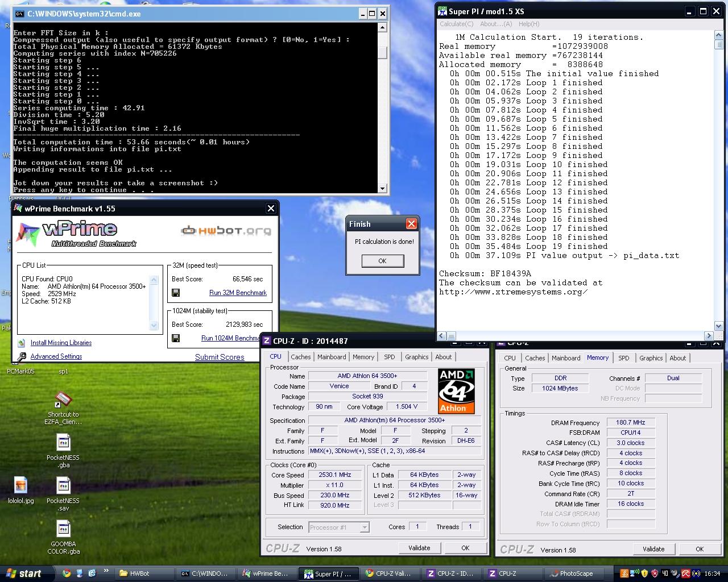
Task: Open the Install Missing Libraries link
Action: pyautogui.click(x=61, y=343)
